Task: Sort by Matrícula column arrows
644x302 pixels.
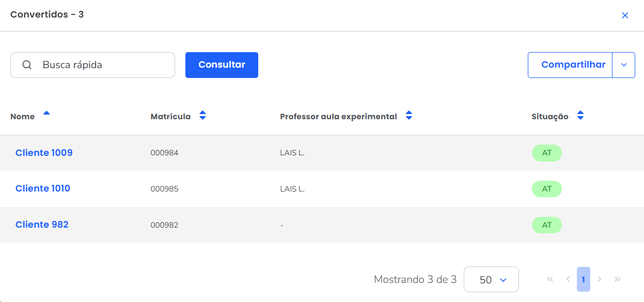Action: [202, 116]
